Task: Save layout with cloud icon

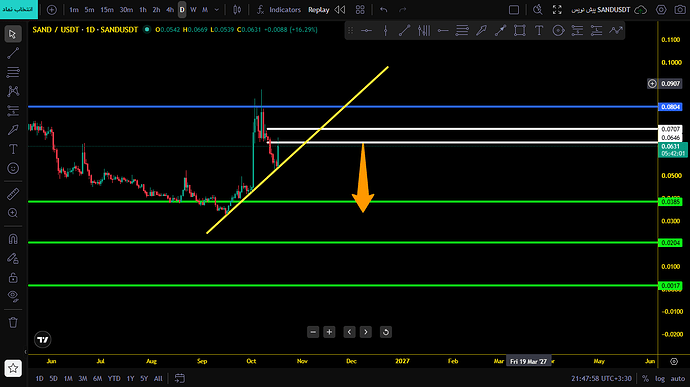Action: pos(641,10)
